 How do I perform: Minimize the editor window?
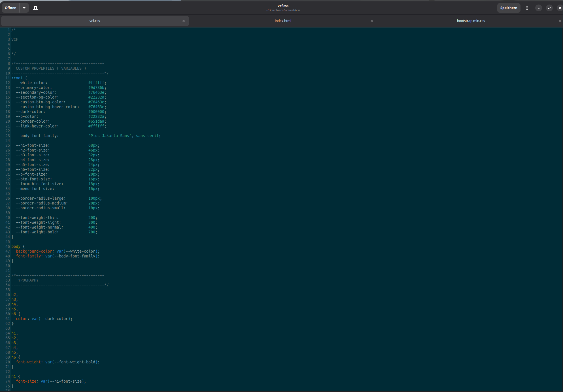pos(538,8)
